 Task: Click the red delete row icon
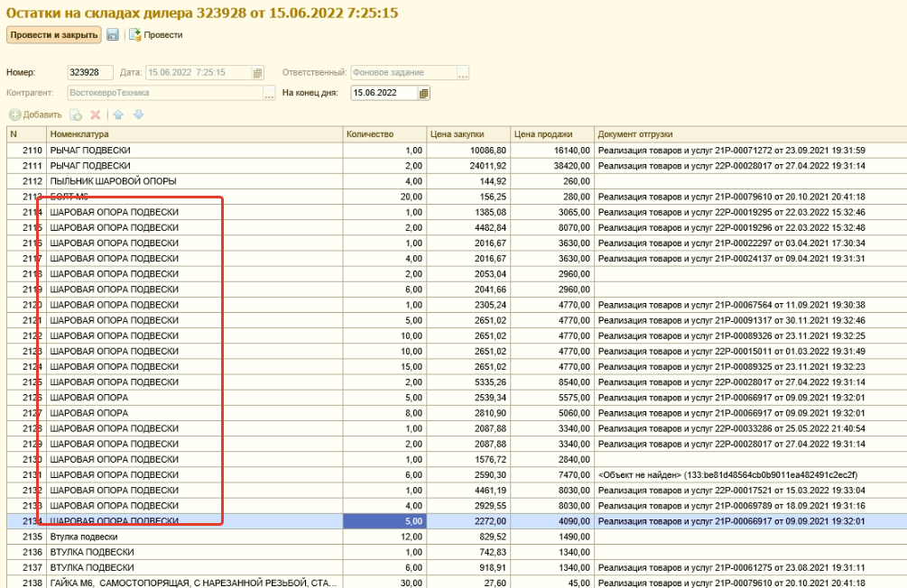point(95,115)
